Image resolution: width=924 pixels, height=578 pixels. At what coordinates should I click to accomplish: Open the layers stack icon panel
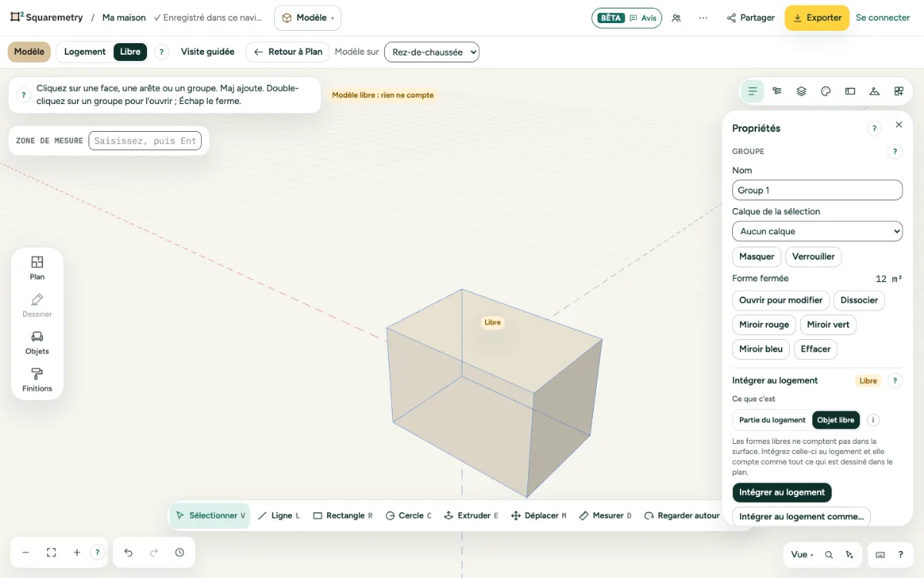pos(802,91)
